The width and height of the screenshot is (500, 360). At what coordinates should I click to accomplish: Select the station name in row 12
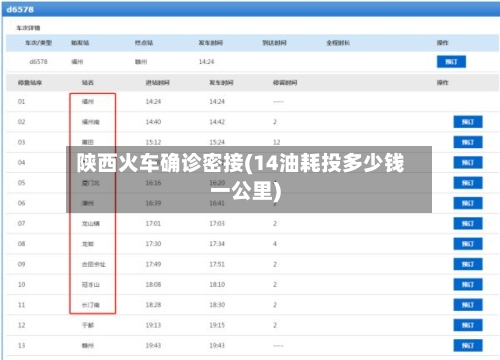[88, 325]
